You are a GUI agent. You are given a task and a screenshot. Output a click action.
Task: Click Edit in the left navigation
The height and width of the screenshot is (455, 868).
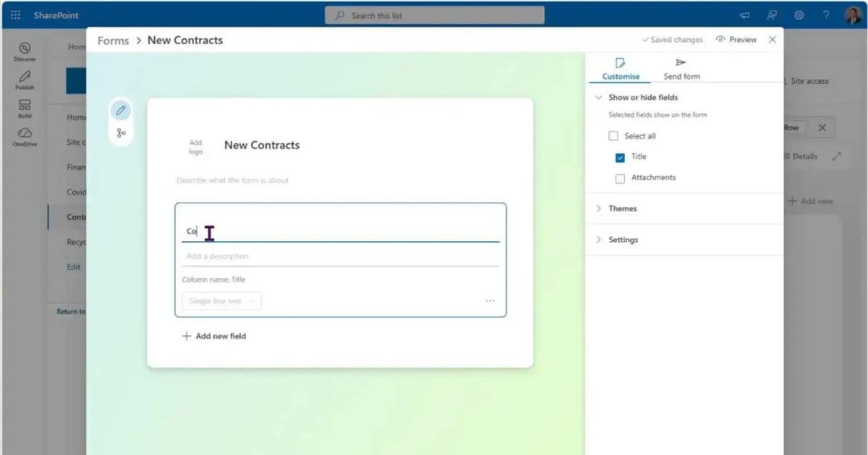click(74, 267)
